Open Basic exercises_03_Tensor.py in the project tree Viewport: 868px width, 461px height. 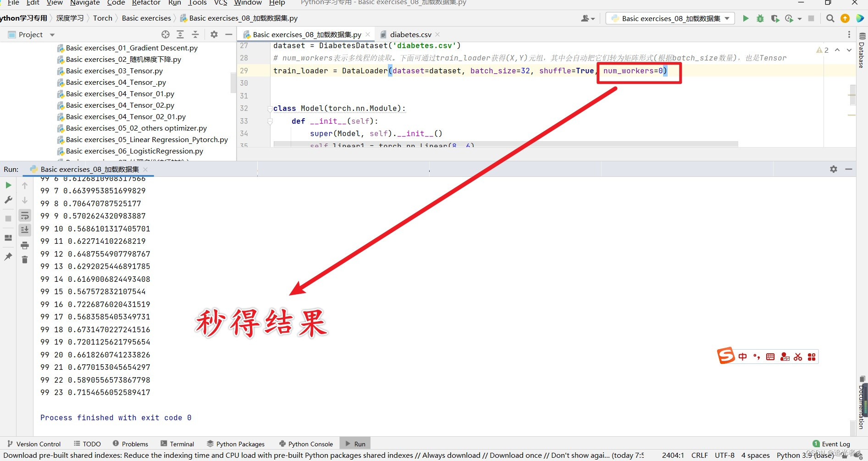click(114, 71)
